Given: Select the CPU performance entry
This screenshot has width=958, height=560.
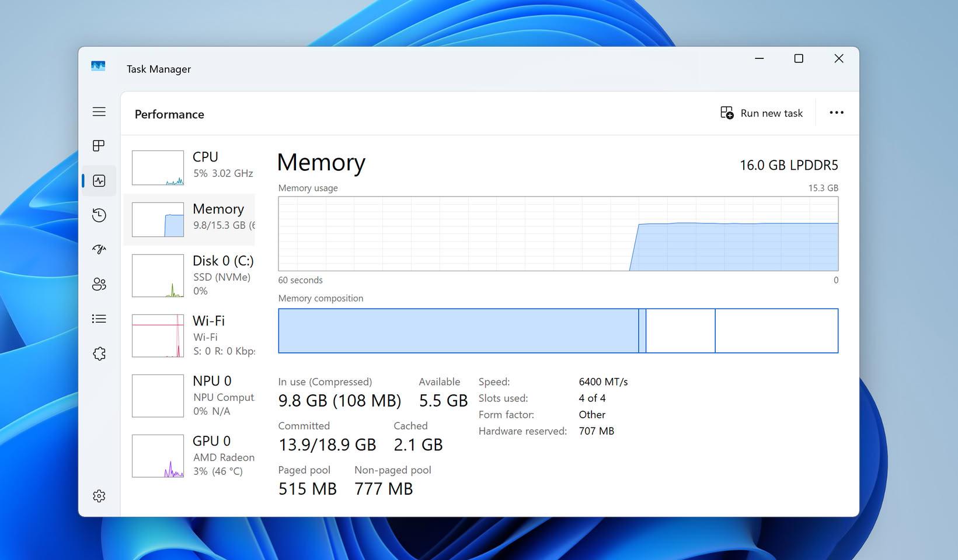Looking at the screenshot, I should 190,167.
